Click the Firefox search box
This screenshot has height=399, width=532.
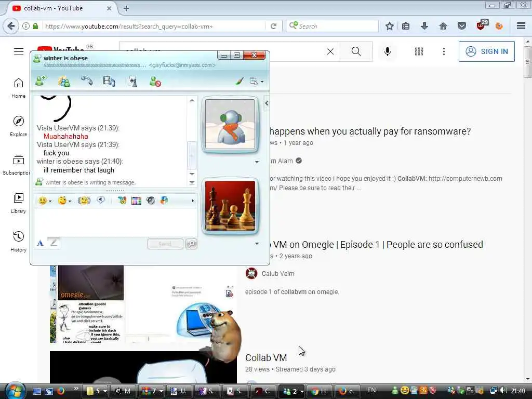332,26
